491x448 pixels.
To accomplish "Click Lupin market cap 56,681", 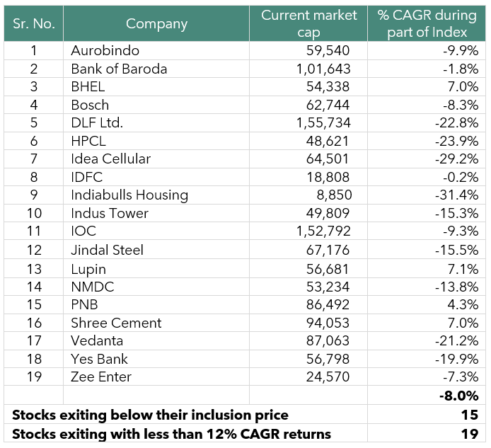I will pos(328,269).
